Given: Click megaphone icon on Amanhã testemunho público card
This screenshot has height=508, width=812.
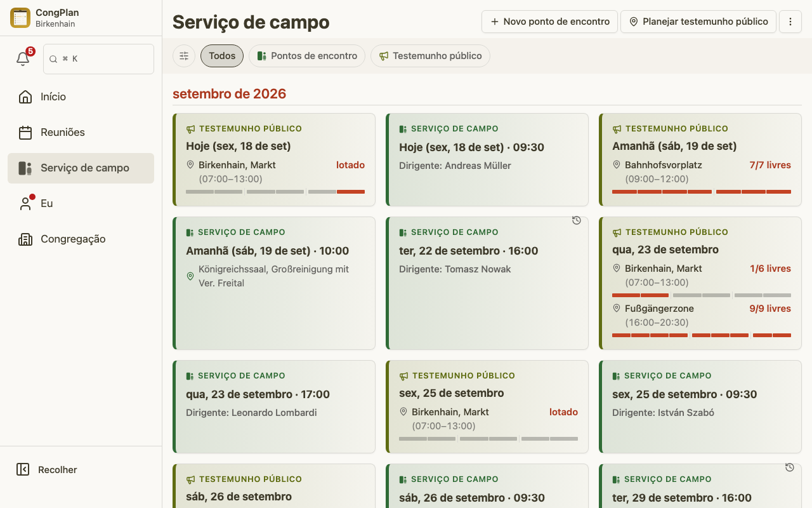Looking at the screenshot, I should (x=617, y=129).
